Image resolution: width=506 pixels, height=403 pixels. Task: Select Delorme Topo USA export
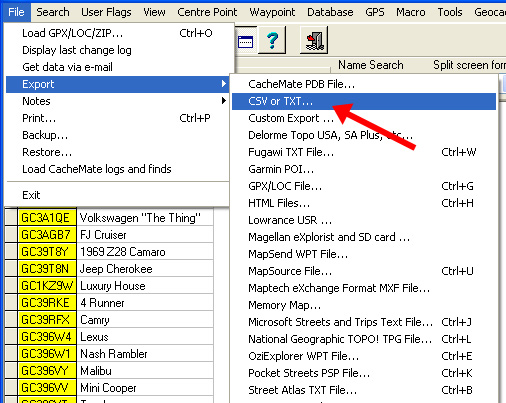pyautogui.click(x=364, y=135)
